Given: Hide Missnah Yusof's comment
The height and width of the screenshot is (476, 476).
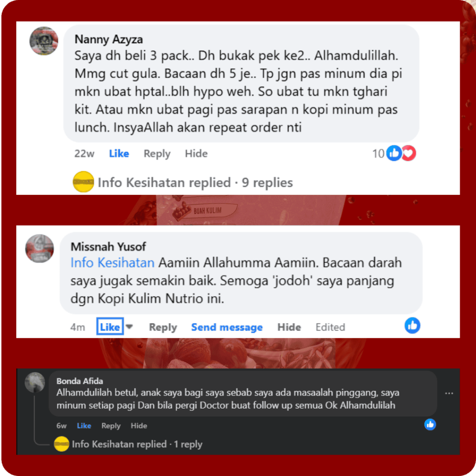Looking at the screenshot, I should pos(289,327).
